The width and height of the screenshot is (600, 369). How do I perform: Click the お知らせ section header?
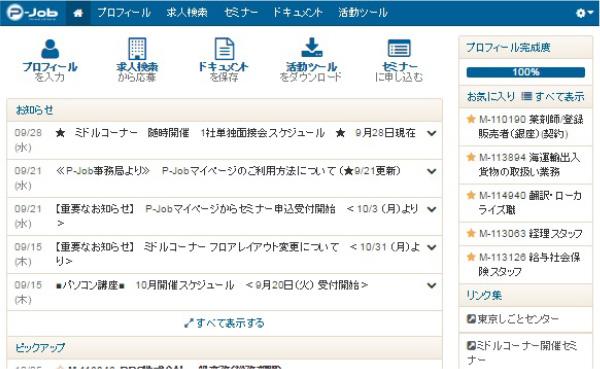tap(224, 110)
